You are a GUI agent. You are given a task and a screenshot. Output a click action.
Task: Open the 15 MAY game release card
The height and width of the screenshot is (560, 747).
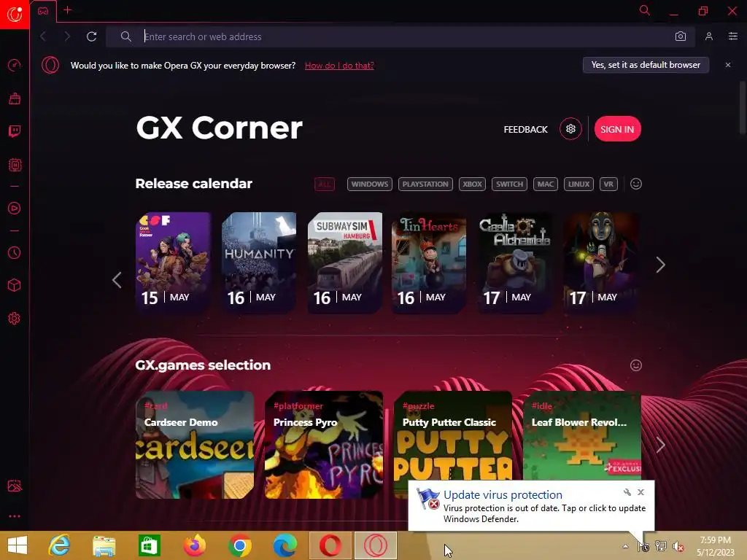point(174,262)
